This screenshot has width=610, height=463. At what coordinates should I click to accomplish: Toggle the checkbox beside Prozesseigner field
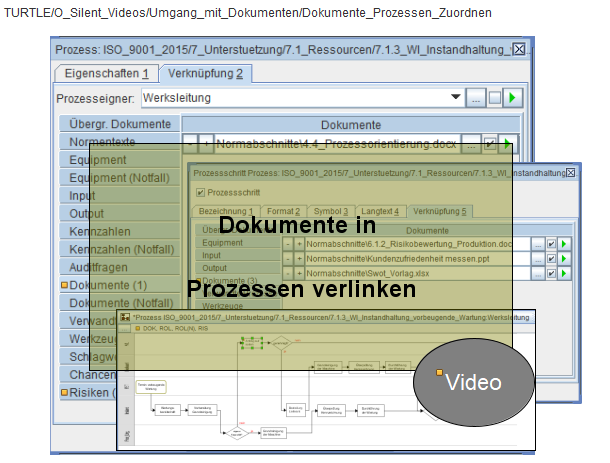point(494,98)
